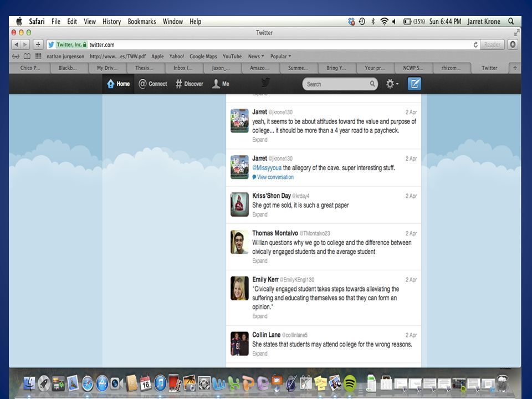Expand the Popular bookmarks folder
This screenshot has height=399, width=532.
coord(280,57)
